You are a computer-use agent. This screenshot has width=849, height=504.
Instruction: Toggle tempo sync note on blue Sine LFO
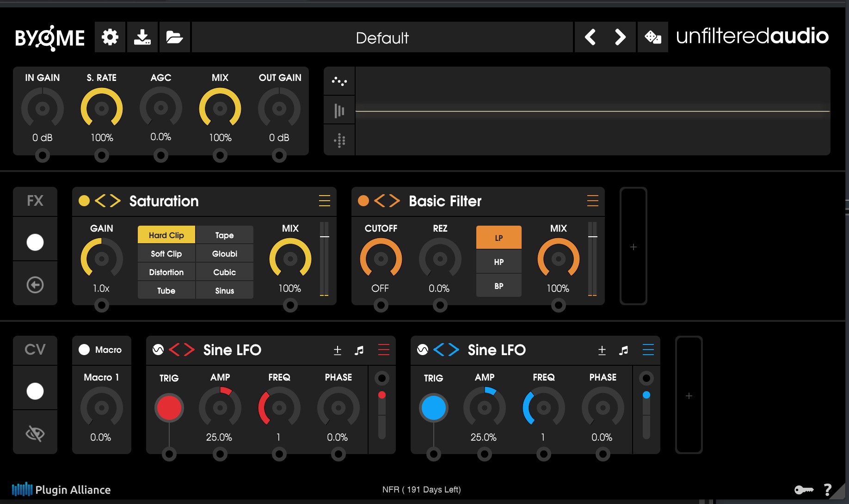623,350
